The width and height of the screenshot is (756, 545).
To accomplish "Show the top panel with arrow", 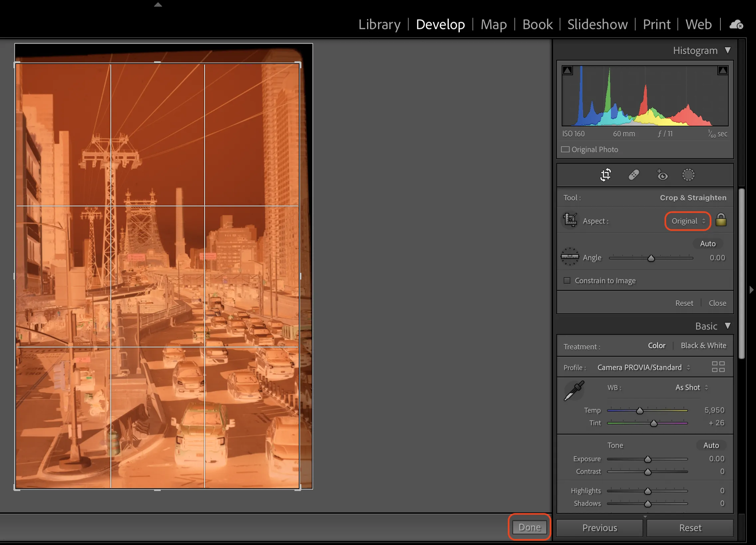I will coord(158,4).
